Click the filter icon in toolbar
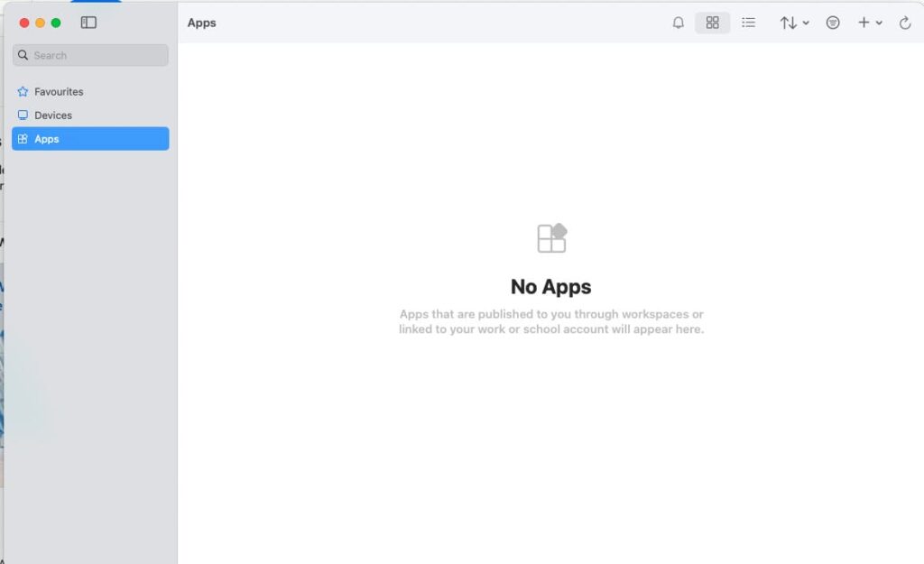924x564 pixels. coord(833,23)
